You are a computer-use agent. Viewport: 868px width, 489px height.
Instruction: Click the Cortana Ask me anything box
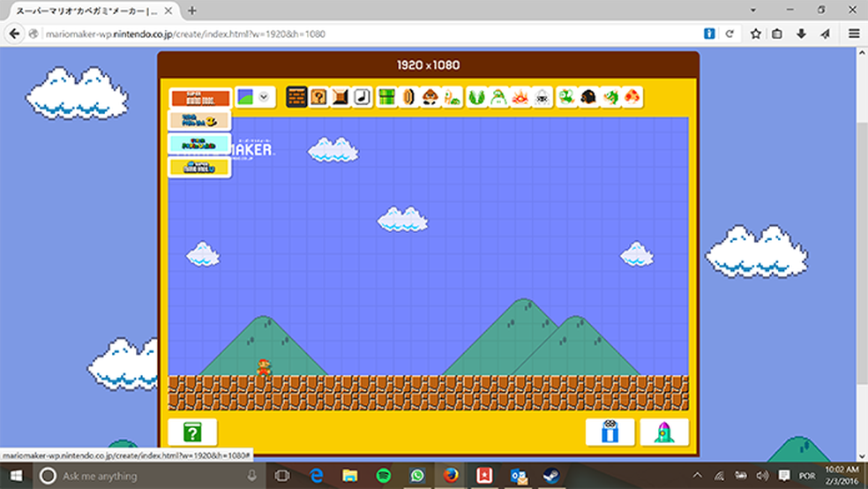coord(149,476)
